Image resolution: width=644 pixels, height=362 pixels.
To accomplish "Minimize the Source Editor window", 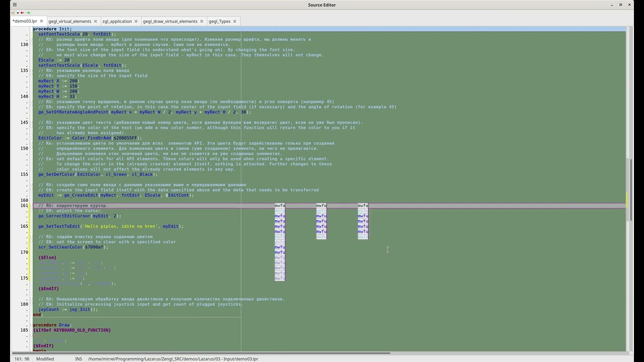I will 612,5.
